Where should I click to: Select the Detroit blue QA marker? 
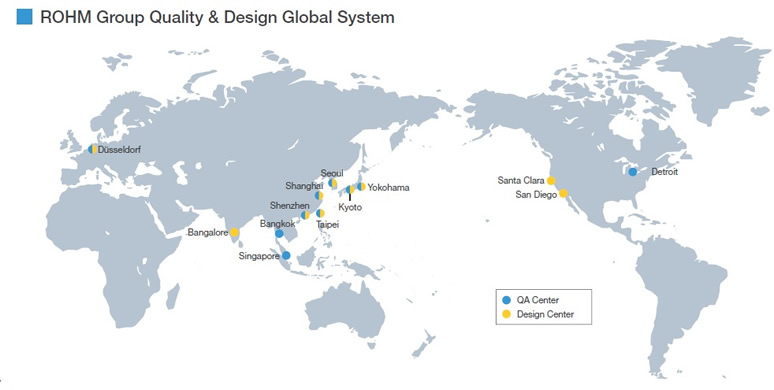pyautogui.click(x=633, y=172)
